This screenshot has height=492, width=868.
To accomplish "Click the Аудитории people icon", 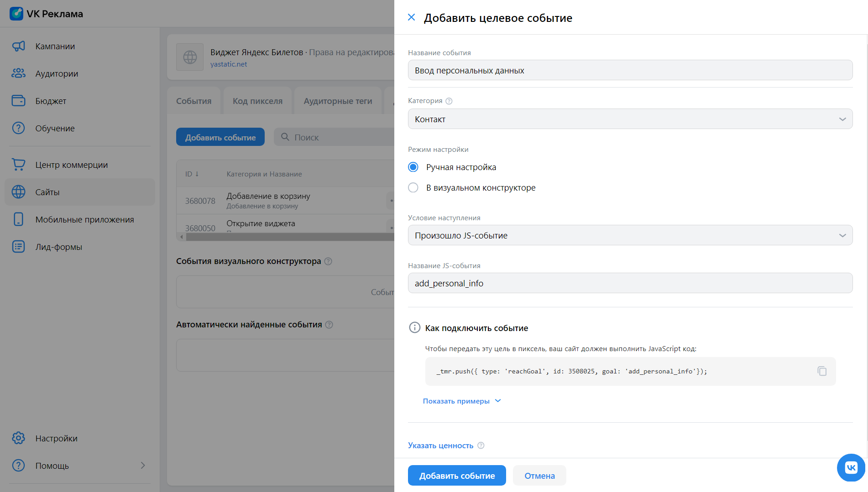I will [x=18, y=73].
